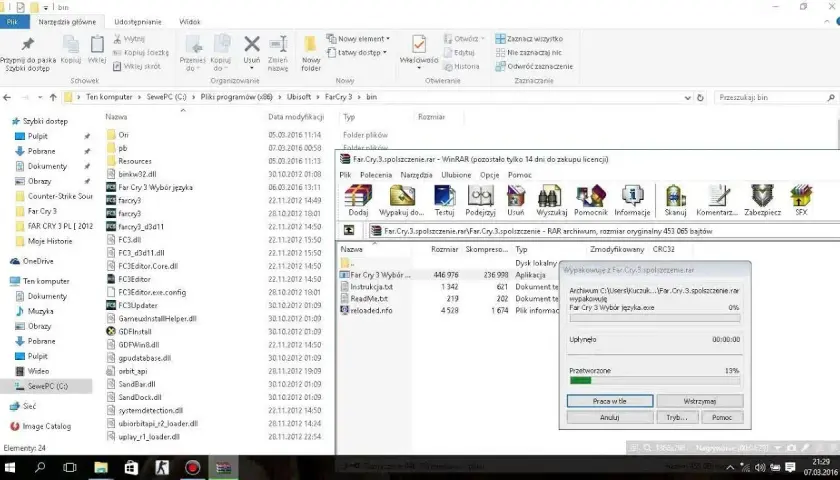
Task: Click Explorer Przypnij do paska Szybki dostęp icon
Action: click(x=27, y=44)
